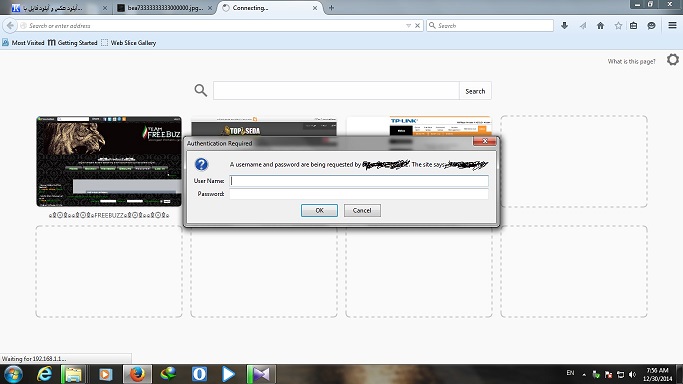Show bookmarks list icon

click(x=633, y=26)
